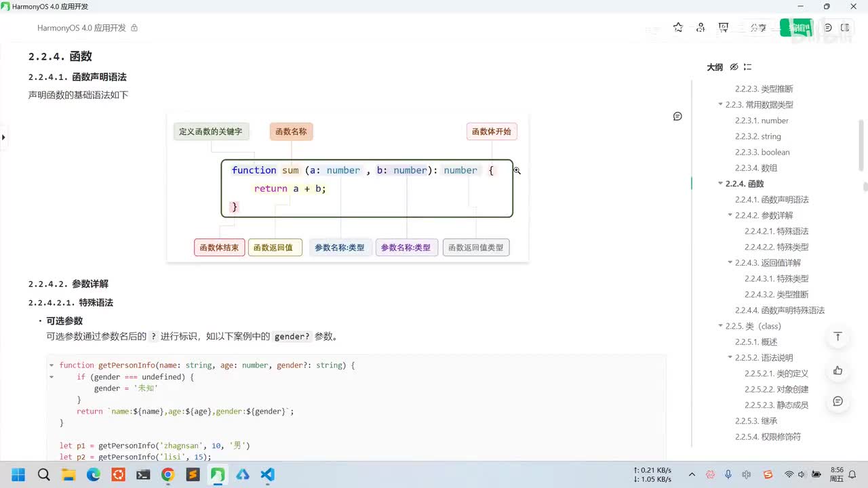Open the collaborators icon in the header
The width and height of the screenshot is (868, 488).
coord(701,28)
